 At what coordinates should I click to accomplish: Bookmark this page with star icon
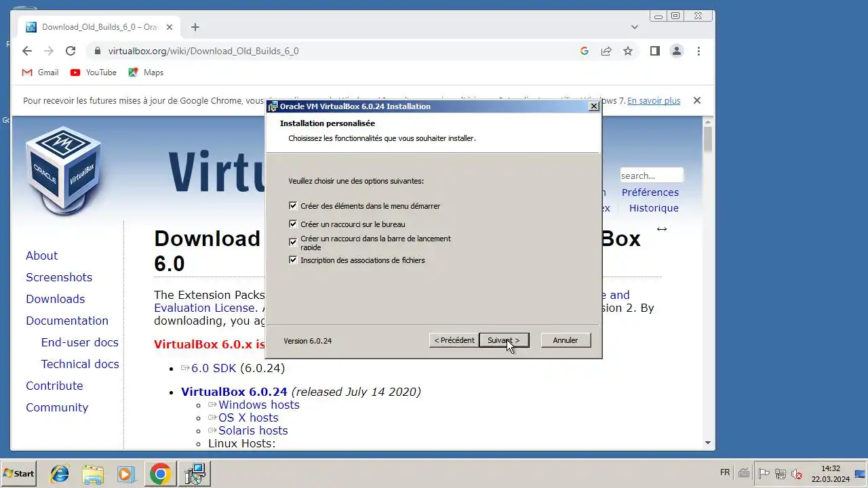[x=628, y=51]
